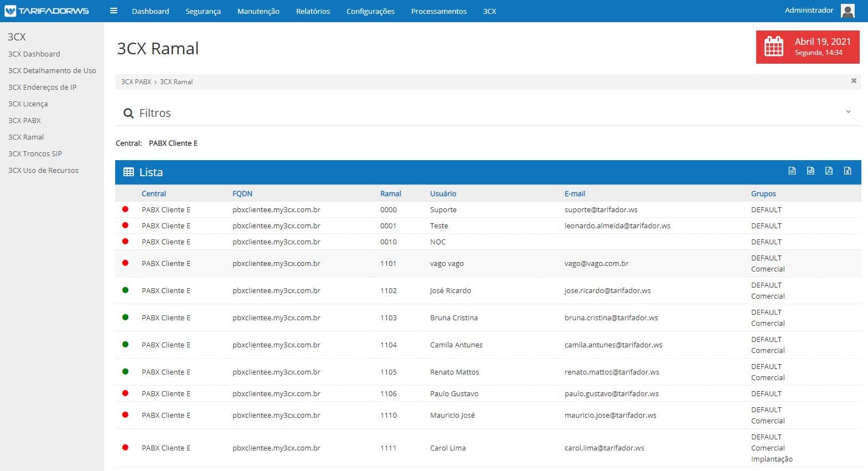Click the green status dot for ramal 1104
The width and height of the screenshot is (868, 471).
pos(125,344)
